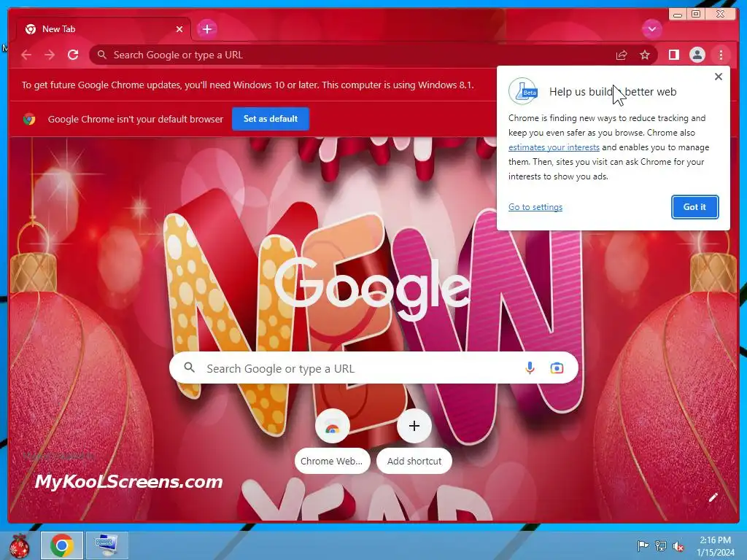The width and height of the screenshot is (747, 560).
Task: Open Action Center flag tray icon
Action: tap(642, 545)
